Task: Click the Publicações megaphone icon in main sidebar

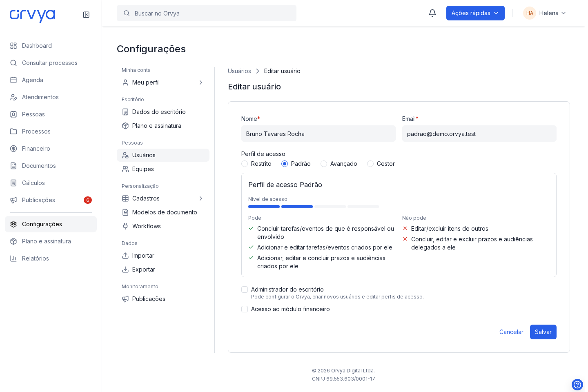Action: click(13, 200)
